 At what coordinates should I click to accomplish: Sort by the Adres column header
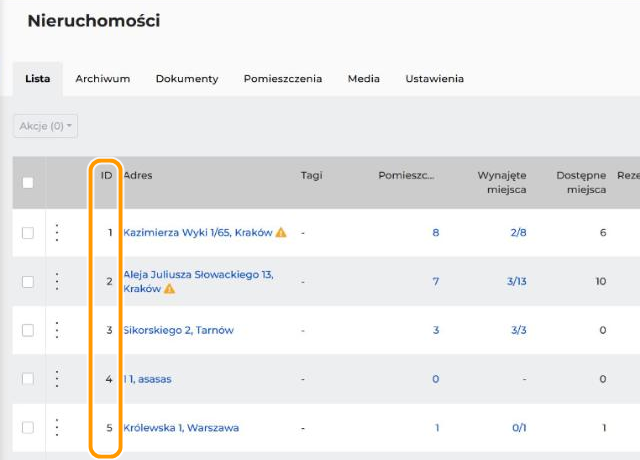point(138,176)
